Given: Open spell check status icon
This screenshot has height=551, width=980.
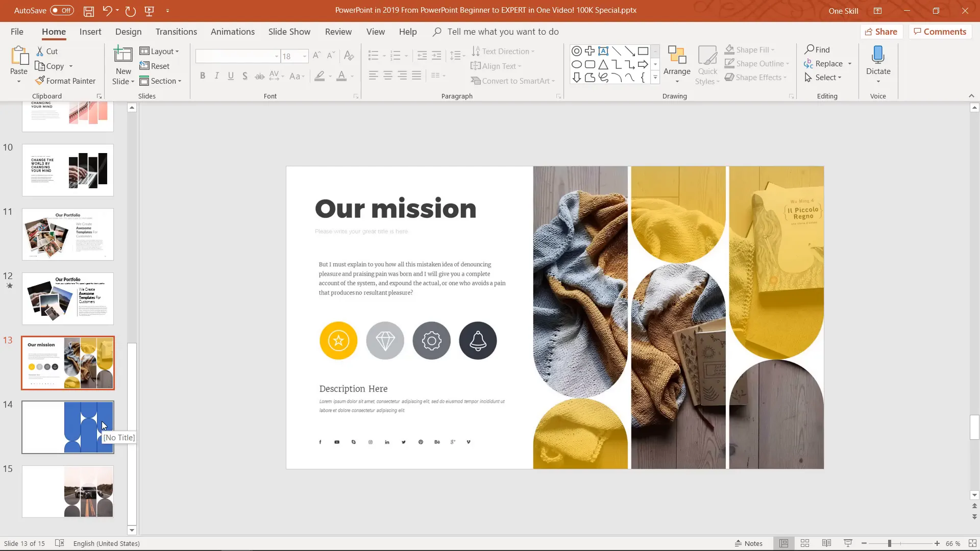Looking at the screenshot, I should tap(60, 543).
